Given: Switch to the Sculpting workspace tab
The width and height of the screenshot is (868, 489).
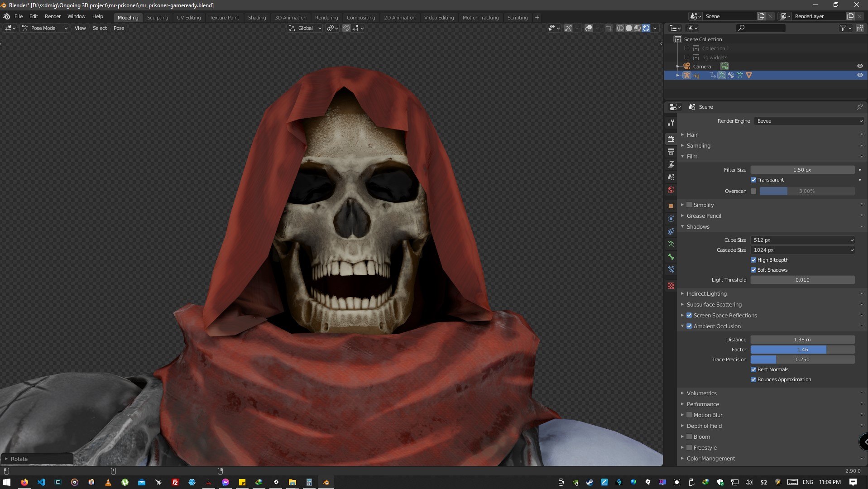Looking at the screenshot, I should click(158, 17).
